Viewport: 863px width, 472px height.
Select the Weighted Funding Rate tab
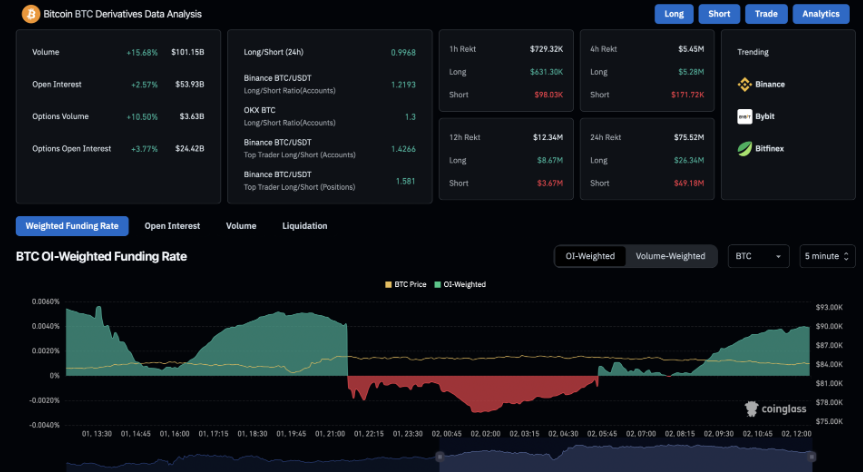point(72,226)
